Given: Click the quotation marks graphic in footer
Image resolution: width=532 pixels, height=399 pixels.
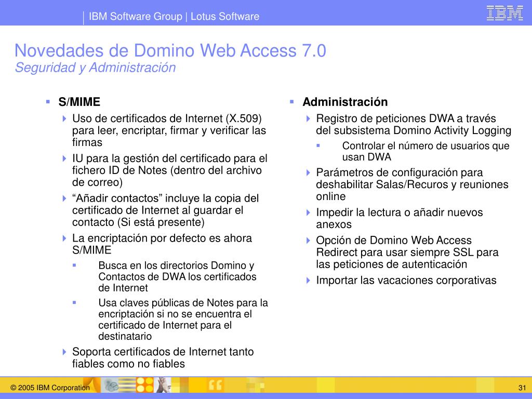Looking at the screenshot, I should click(215, 385).
